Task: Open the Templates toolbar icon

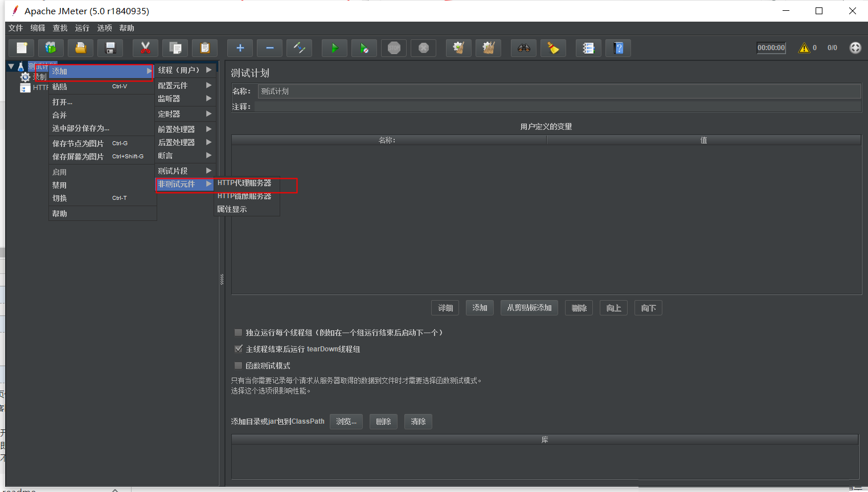Action: point(51,48)
